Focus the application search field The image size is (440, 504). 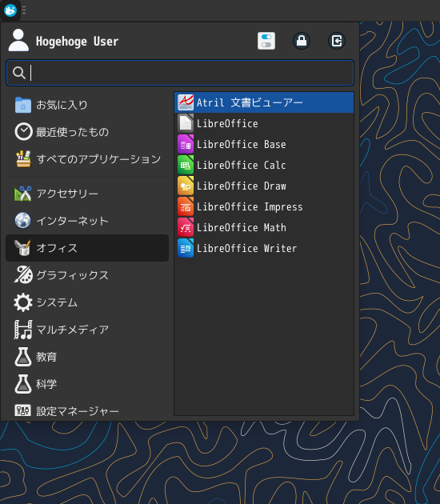180,73
